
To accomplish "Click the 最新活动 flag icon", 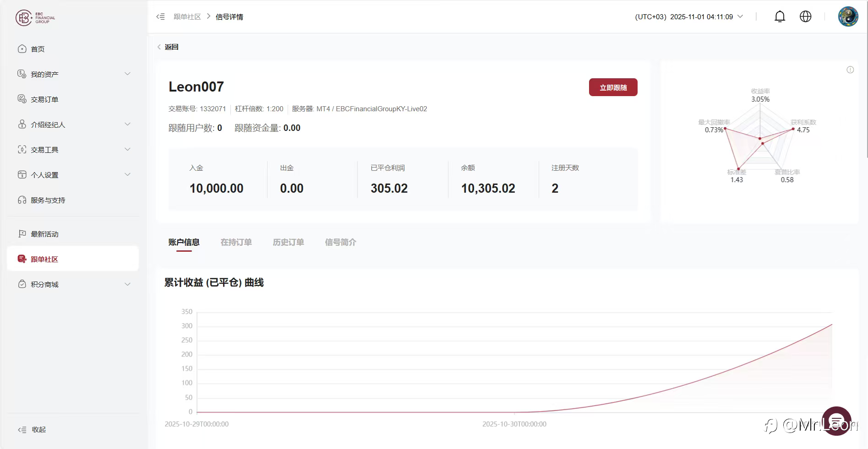I will pos(22,234).
